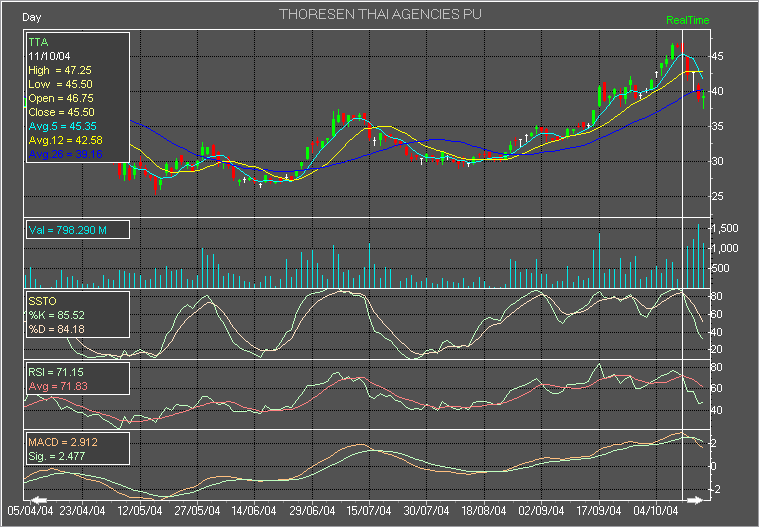Click the RSI = 71.15 value
This screenshot has width=760, height=528.
(x=56, y=372)
